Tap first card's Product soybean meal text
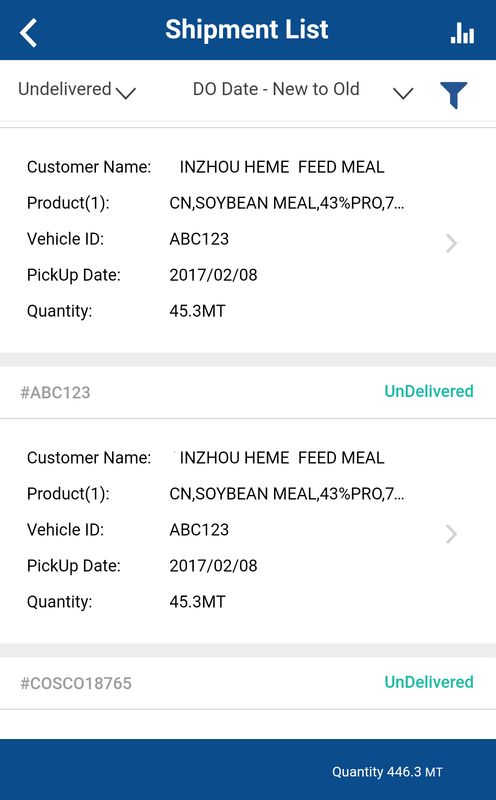 tap(287, 203)
